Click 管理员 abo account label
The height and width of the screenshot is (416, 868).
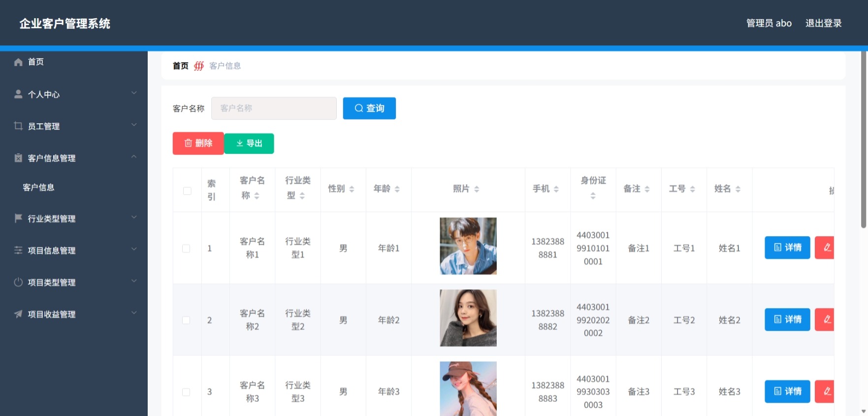(769, 23)
